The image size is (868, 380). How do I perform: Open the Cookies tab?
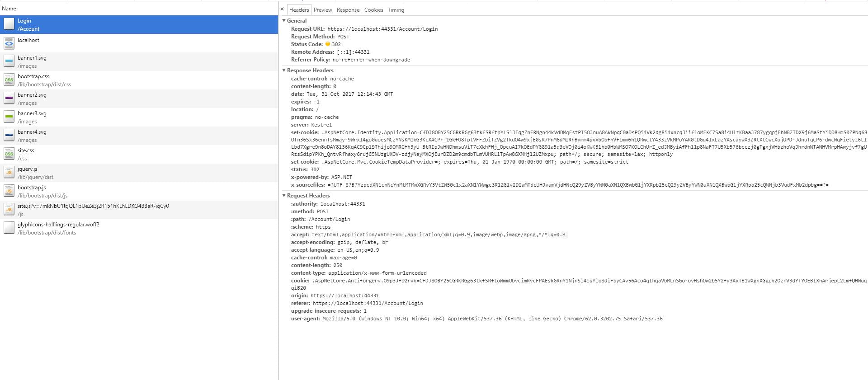click(373, 10)
